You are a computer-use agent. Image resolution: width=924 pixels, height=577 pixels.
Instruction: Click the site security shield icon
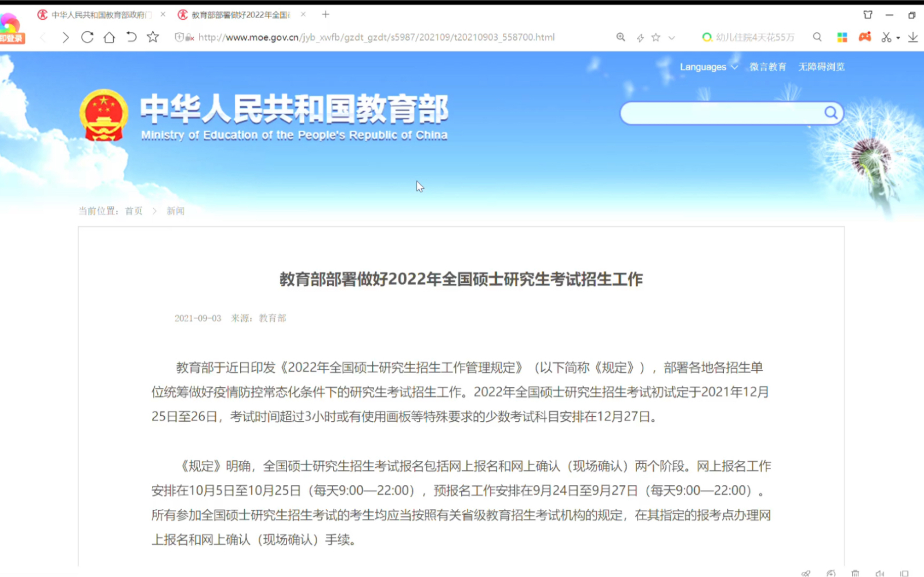(179, 37)
